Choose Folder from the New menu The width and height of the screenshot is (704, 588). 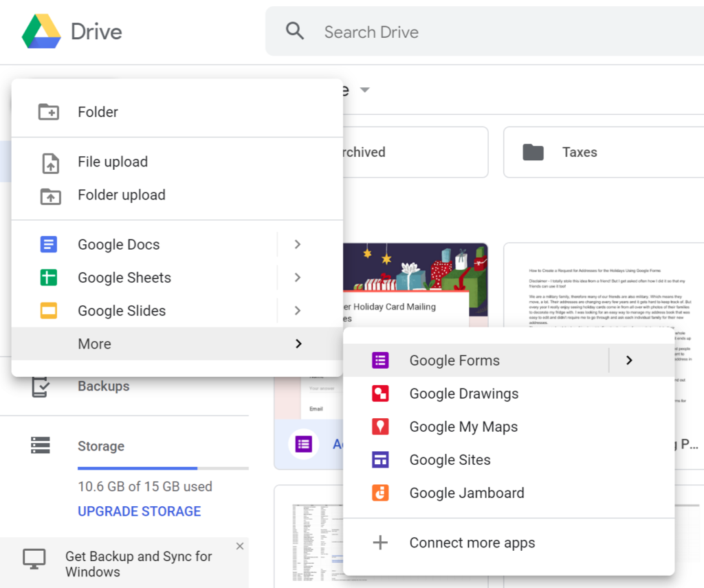[x=177, y=112]
